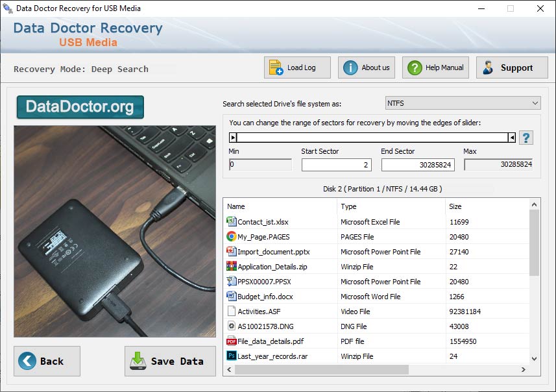This screenshot has height=392, width=556.
Task: Click the PDF icon beside File_data_details.pdf
Action: [231, 341]
